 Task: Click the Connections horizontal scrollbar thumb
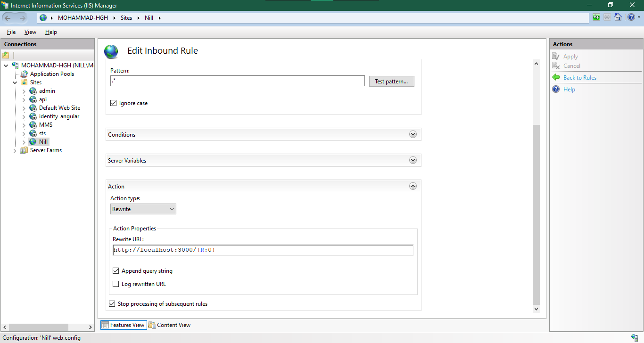tap(38, 327)
